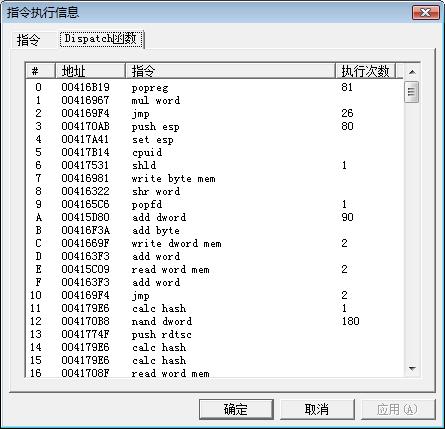Click execution count 80 cell
This screenshot has width=445, height=429.
(347, 126)
